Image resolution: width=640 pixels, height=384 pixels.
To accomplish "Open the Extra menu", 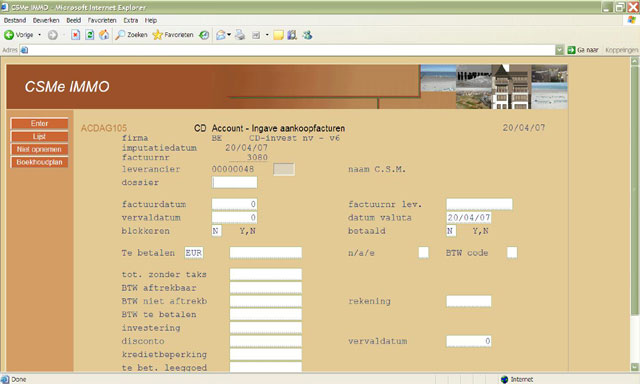I will coord(131,20).
